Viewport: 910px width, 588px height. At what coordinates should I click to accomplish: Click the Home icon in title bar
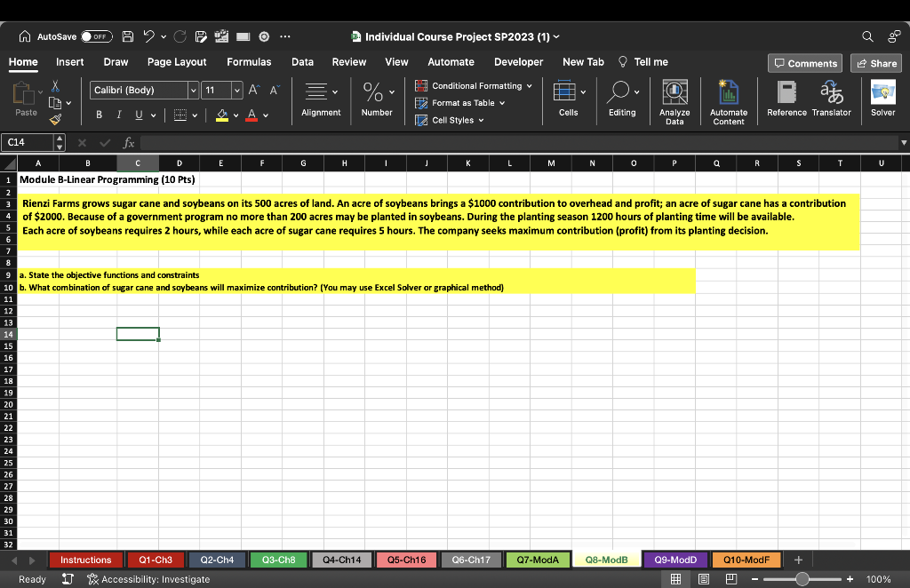pyautogui.click(x=25, y=36)
